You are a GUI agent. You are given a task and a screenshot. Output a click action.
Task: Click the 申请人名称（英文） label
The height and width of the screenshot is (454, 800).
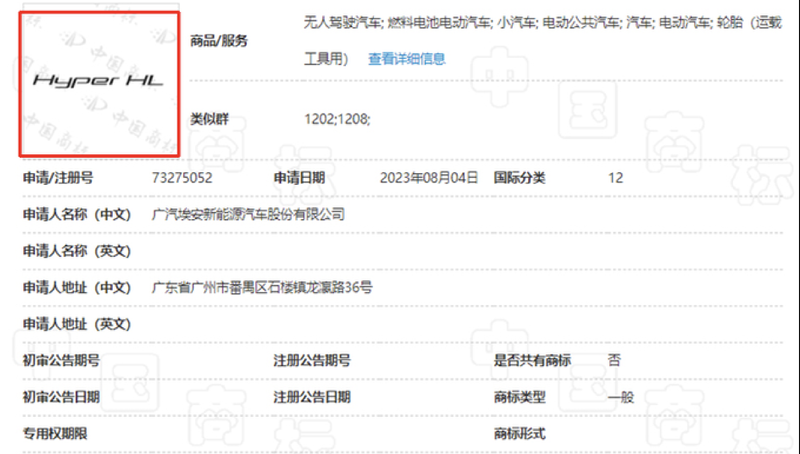(77, 251)
